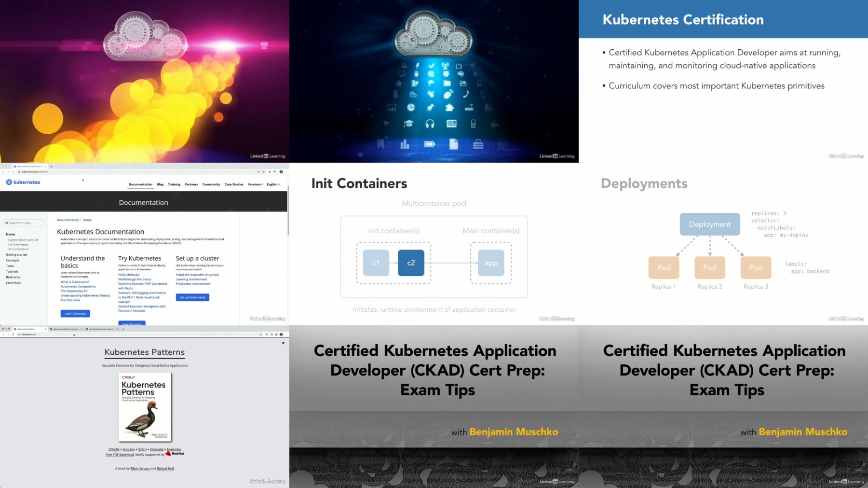868x488 pixels.
Task: Click the Kubernetes logo in docs site header
Action: tap(23, 182)
